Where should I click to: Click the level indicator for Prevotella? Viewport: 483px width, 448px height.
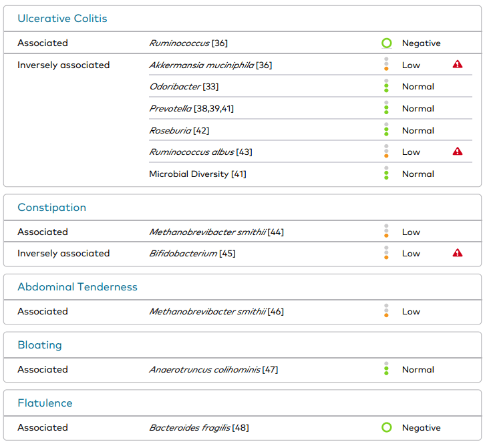386,108
